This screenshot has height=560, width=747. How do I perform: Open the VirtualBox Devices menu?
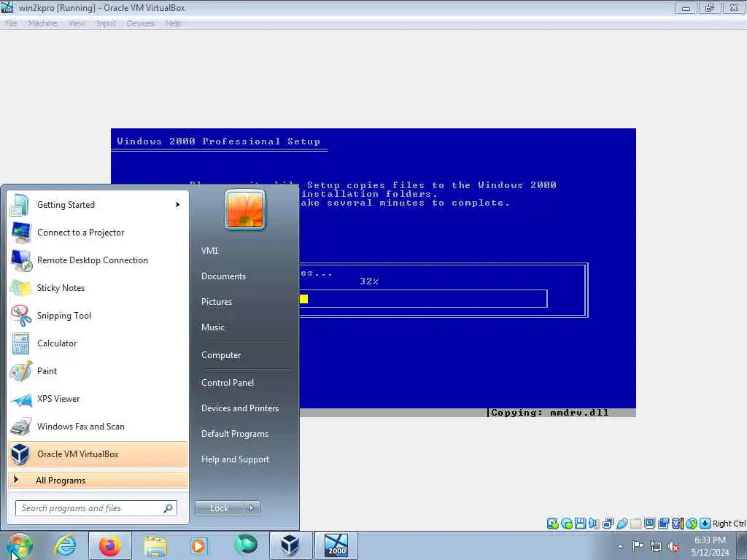click(141, 23)
